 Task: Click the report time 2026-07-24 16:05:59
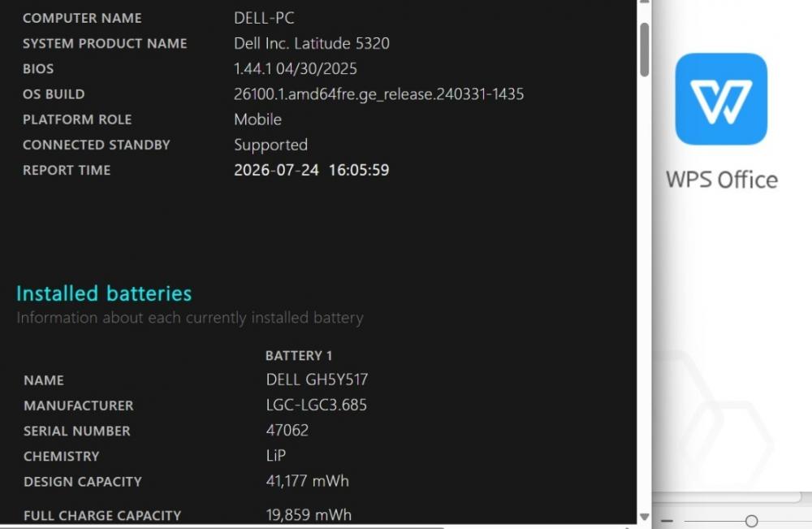tap(311, 171)
